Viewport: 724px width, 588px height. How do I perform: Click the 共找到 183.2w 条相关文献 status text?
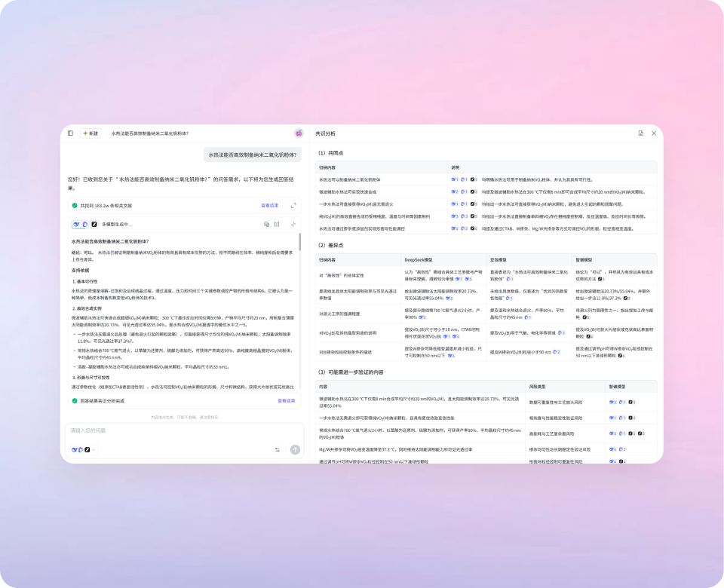tap(106, 205)
